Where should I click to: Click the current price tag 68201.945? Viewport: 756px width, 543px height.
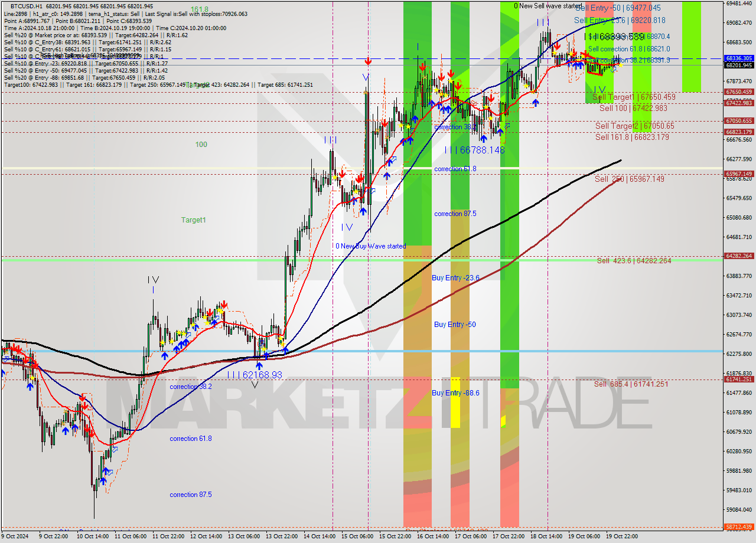pyautogui.click(x=739, y=65)
